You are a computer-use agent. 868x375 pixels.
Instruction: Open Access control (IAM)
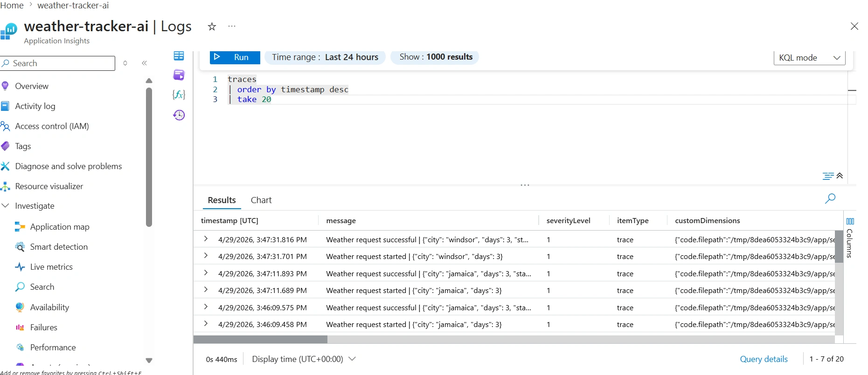click(52, 126)
